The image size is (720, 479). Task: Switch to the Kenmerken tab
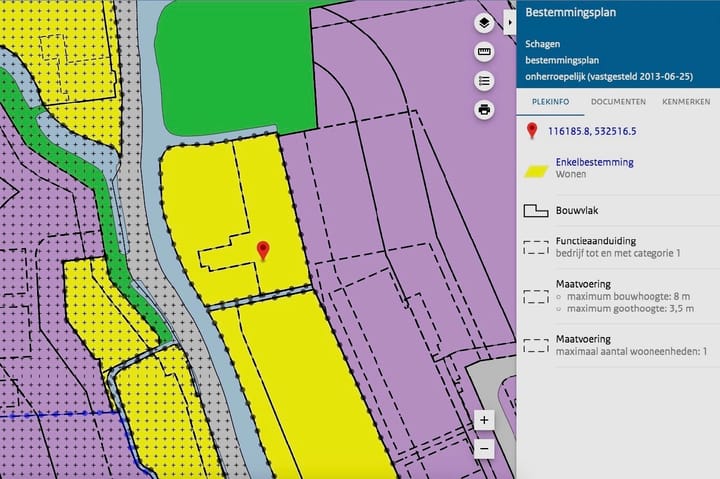[x=685, y=102]
